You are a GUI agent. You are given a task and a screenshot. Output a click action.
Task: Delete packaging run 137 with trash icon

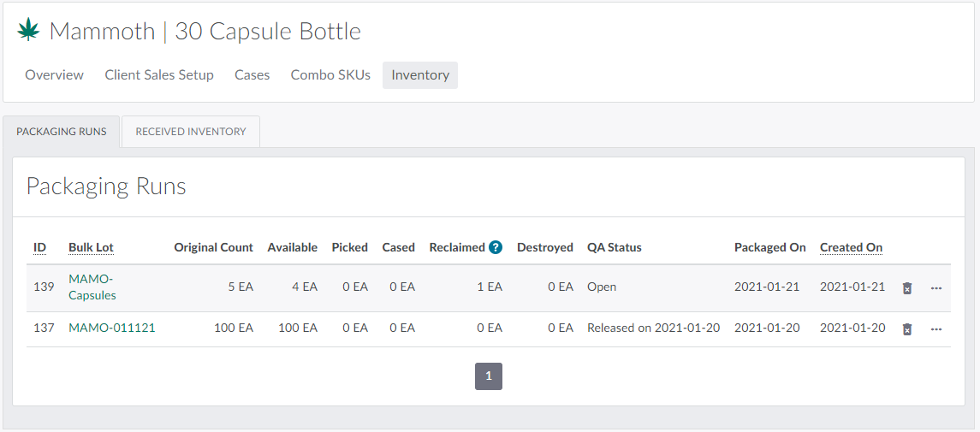point(907,329)
